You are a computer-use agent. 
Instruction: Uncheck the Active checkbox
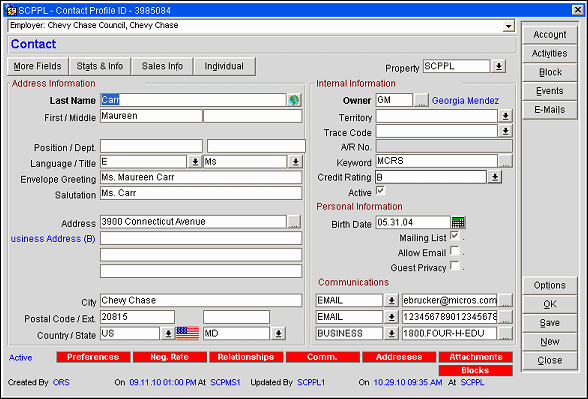click(381, 191)
